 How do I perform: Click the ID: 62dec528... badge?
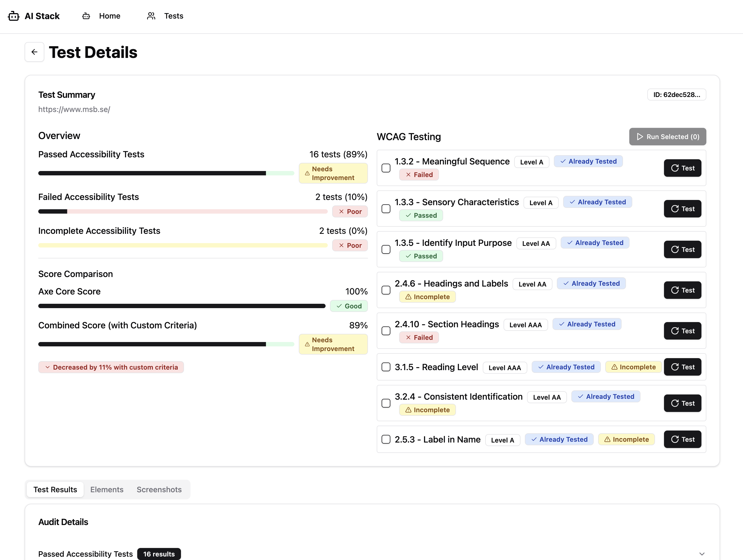(677, 95)
